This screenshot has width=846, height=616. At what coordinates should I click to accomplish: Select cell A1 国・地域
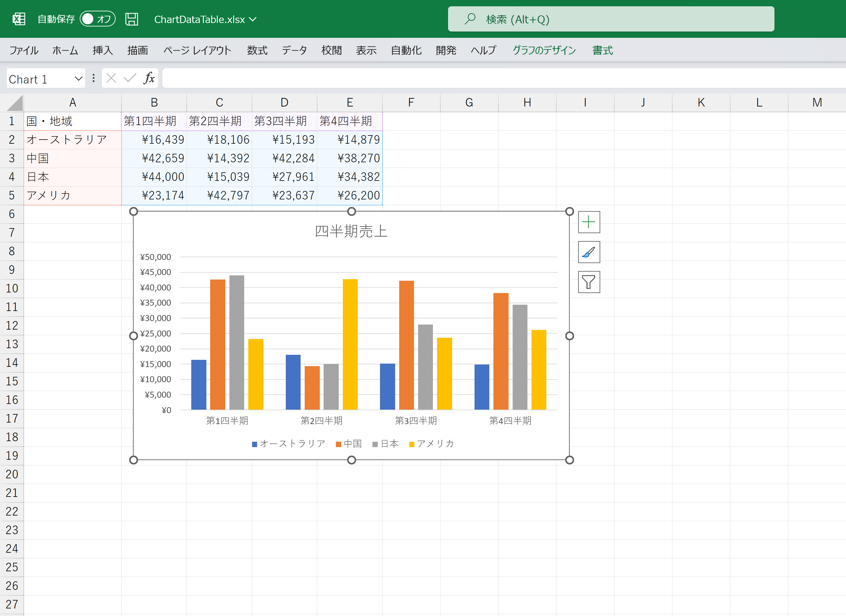click(73, 121)
